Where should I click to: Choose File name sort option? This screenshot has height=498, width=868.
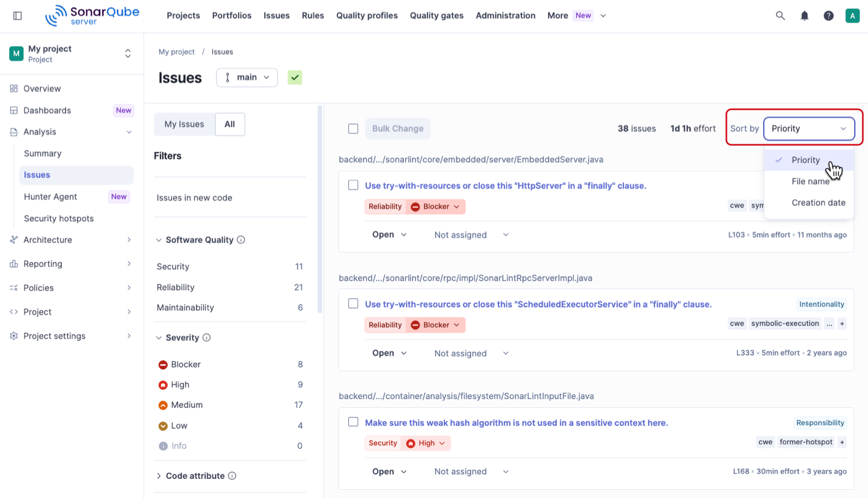coord(810,181)
